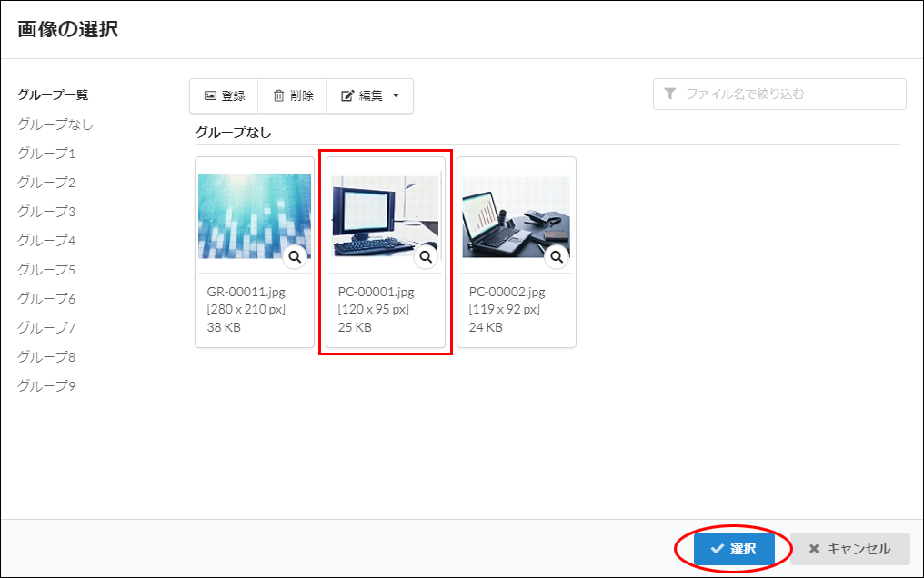Focus the ファイル名で絞り込む filter field
This screenshot has width=924, height=578.
[x=789, y=95]
